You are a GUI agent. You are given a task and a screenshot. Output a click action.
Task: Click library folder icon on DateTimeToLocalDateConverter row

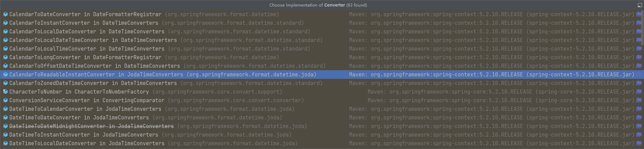click(x=638, y=143)
